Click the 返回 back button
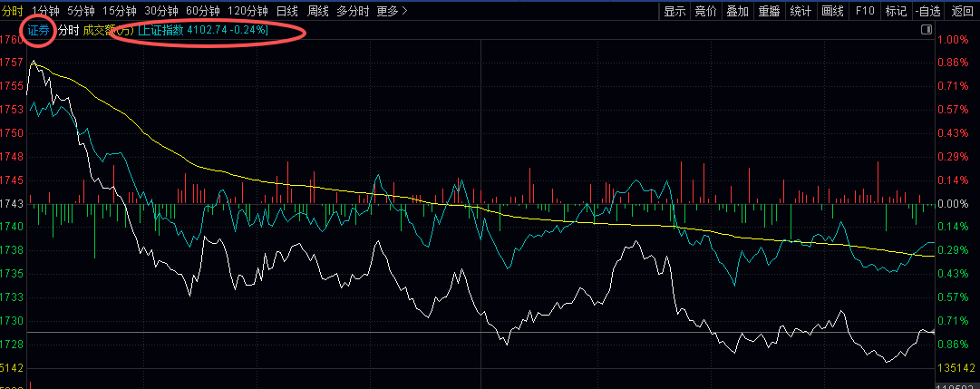This screenshot has height=389, width=980. (x=962, y=11)
